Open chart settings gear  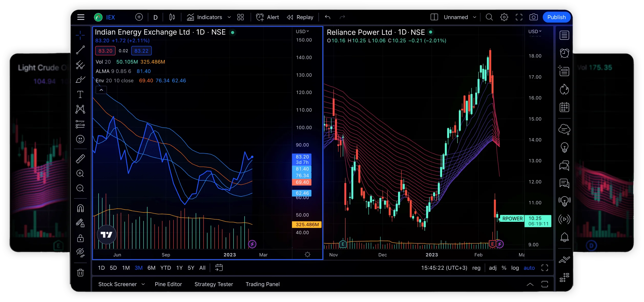tap(504, 17)
